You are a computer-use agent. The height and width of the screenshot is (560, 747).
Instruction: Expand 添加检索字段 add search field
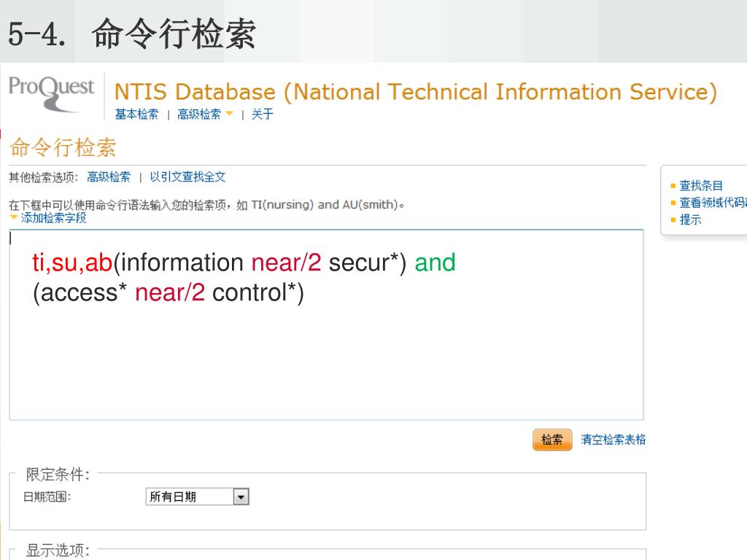pyautogui.click(x=53, y=218)
